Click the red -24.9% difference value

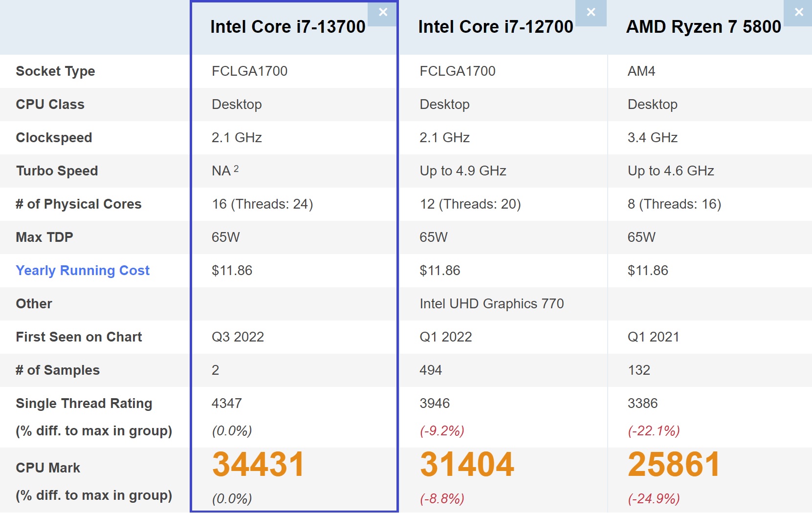654,499
